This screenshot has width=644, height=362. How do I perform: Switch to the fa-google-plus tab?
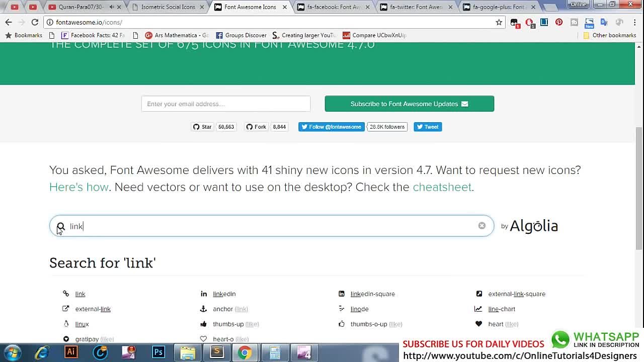[499, 7]
